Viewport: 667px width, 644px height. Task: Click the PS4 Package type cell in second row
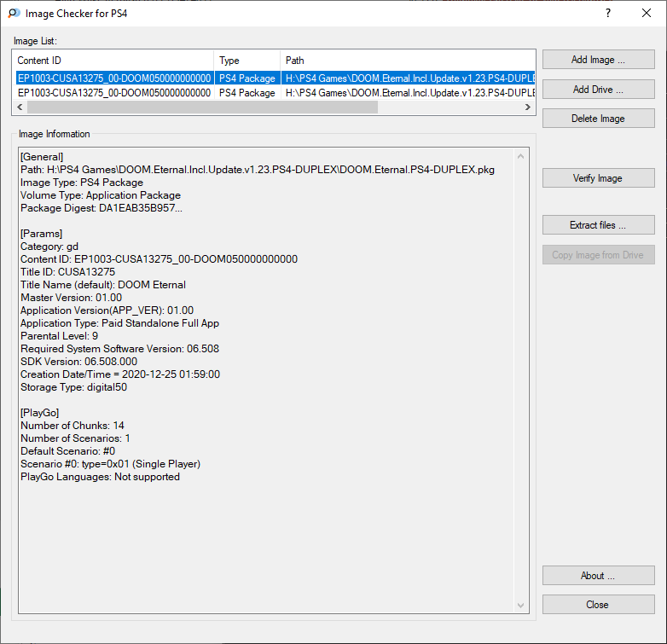click(247, 93)
